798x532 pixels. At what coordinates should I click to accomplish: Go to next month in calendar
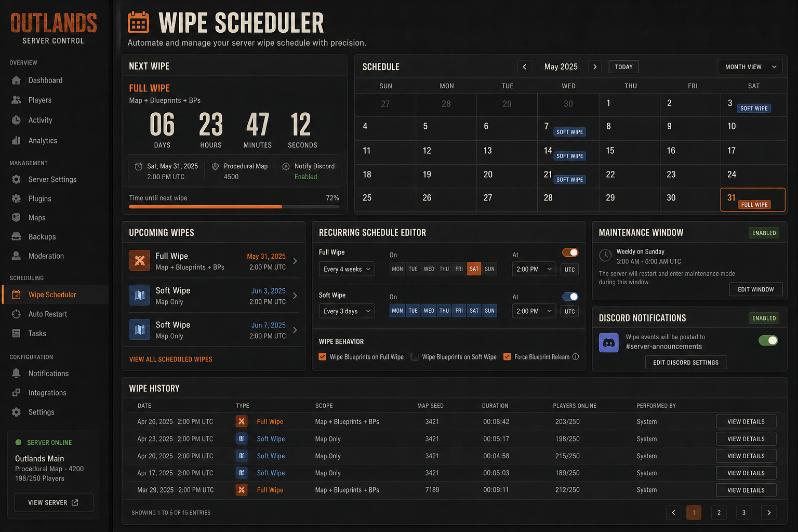pos(595,67)
